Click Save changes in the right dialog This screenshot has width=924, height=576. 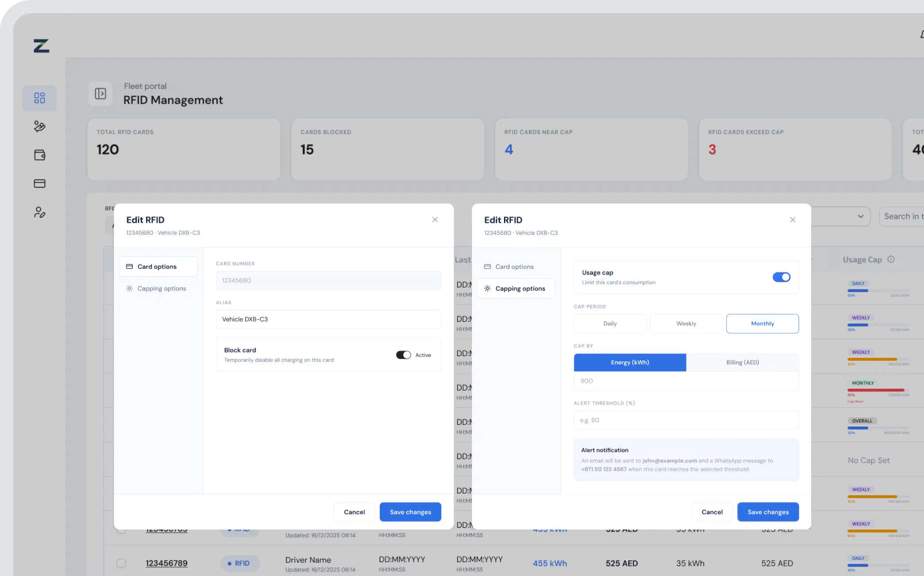pyautogui.click(x=768, y=512)
